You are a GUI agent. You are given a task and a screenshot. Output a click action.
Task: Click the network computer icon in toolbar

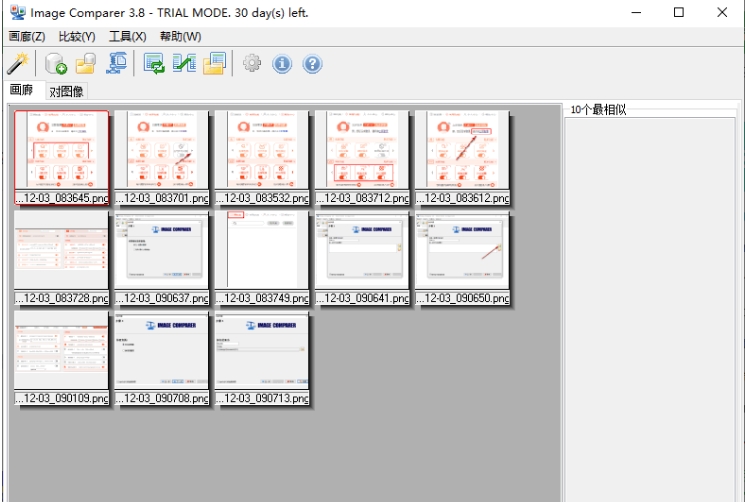pos(116,64)
